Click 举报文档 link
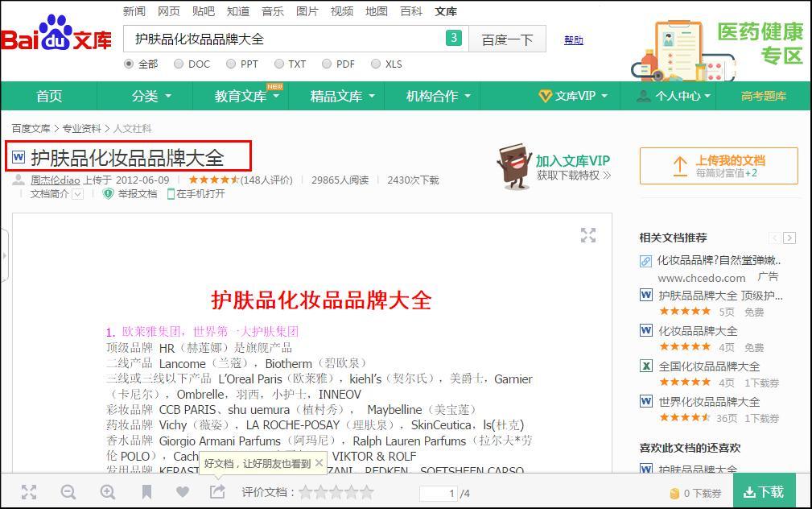 (138, 194)
